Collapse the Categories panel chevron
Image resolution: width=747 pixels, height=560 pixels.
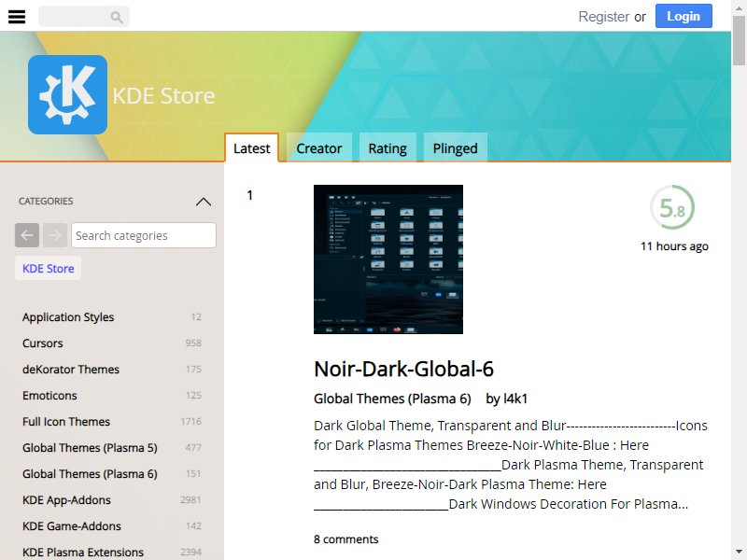pyautogui.click(x=204, y=202)
